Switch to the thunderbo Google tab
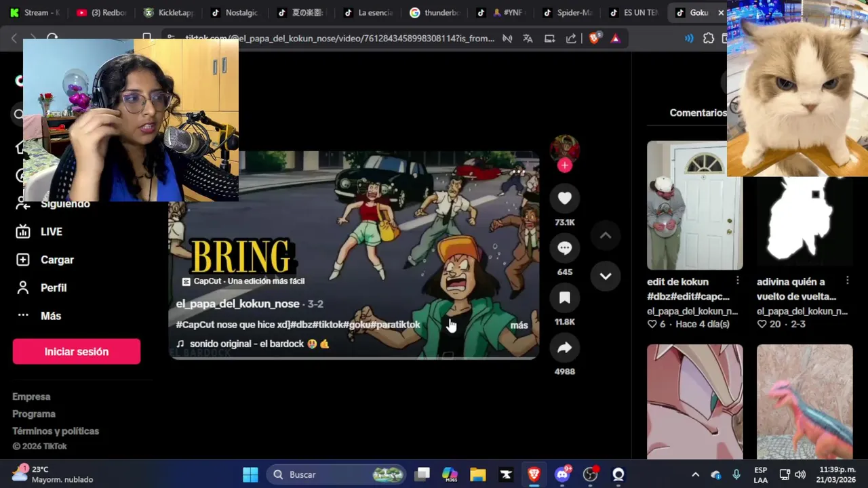 point(434,12)
